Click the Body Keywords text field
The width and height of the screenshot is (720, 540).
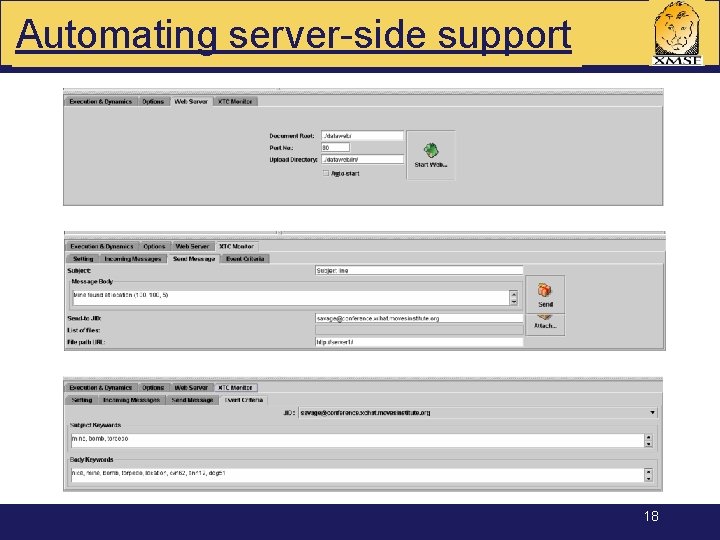click(357, 475)
